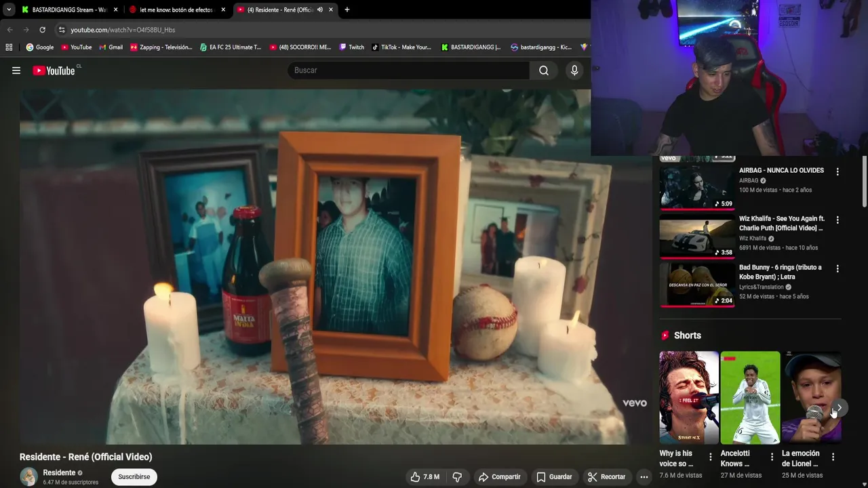Close the BASTARDIGANGG Stream tab
868x488 pixels.
[x=115, y=9]
